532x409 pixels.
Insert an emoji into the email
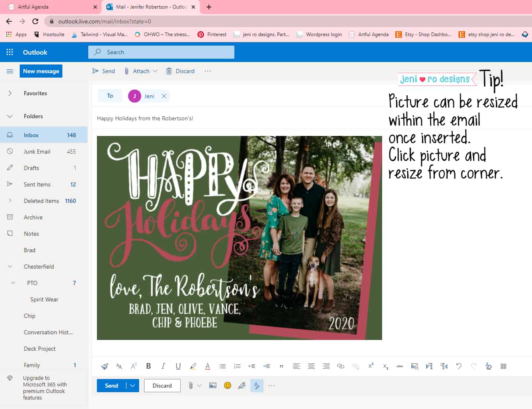pyautogui.click(x=227, y=386)
